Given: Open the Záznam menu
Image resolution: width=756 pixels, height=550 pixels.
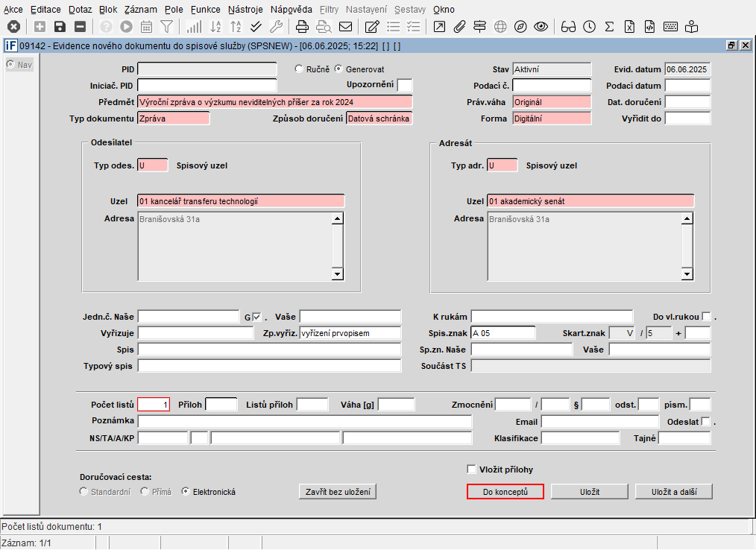Looking at the screenshot, I should point(140,9).
